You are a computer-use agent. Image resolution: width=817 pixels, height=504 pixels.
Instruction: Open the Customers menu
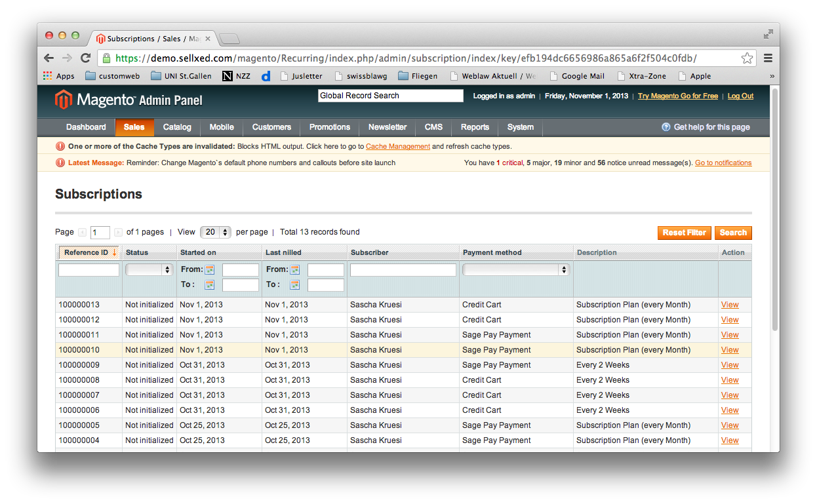click(271, 127)
